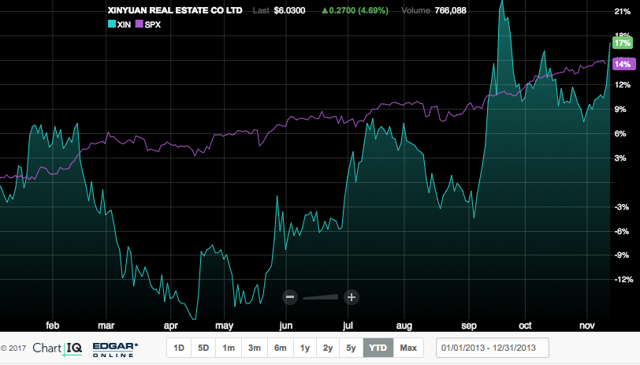Click the SPX purple legend swatch

139,24
